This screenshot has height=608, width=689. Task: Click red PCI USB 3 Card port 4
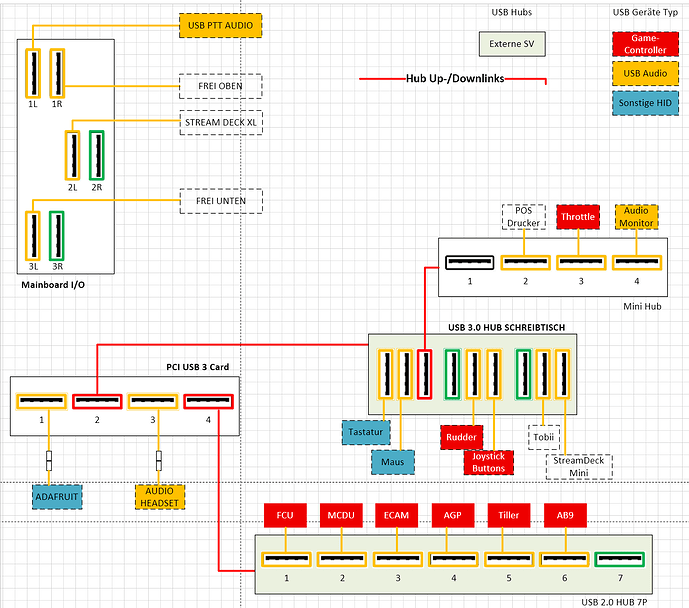click(x=208, y=401)
